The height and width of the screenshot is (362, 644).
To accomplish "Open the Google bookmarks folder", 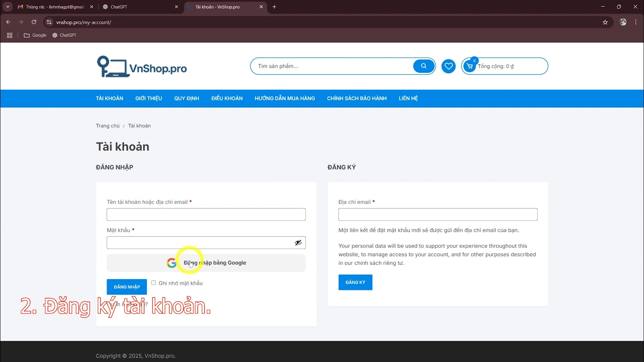I will pos(35,35).
